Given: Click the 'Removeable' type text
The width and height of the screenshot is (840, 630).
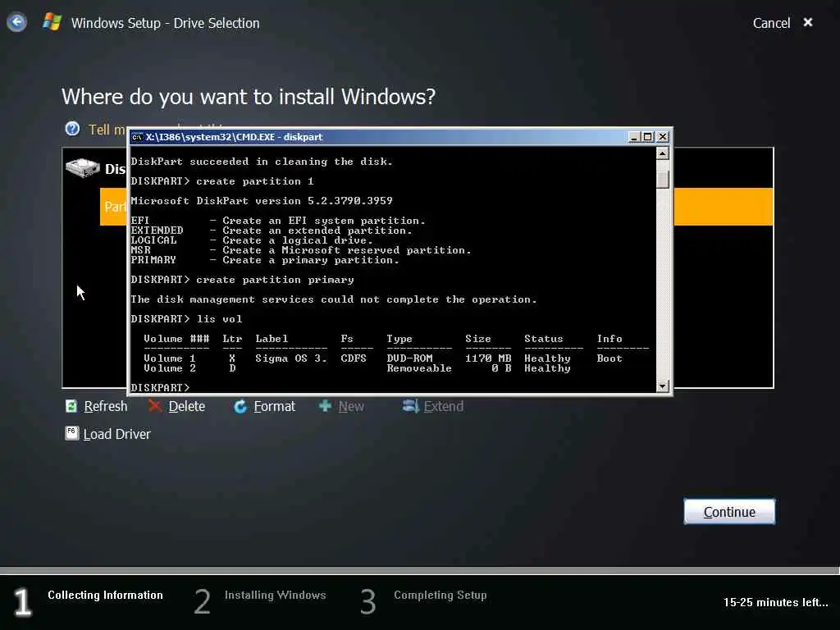Looking at the screenshot, I should click(419, 368).
